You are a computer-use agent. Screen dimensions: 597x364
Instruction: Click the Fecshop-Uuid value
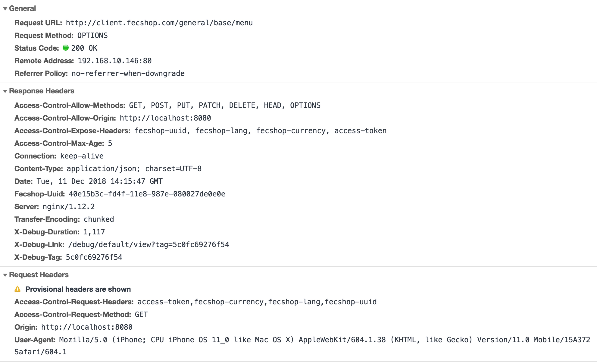click(x=147, y=194)
